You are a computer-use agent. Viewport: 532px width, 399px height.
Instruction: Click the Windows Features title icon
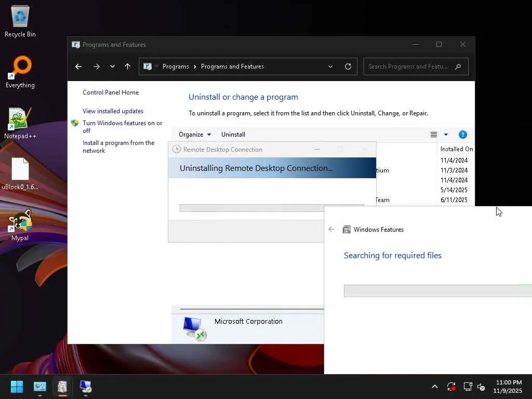click(x=347, y=229)
